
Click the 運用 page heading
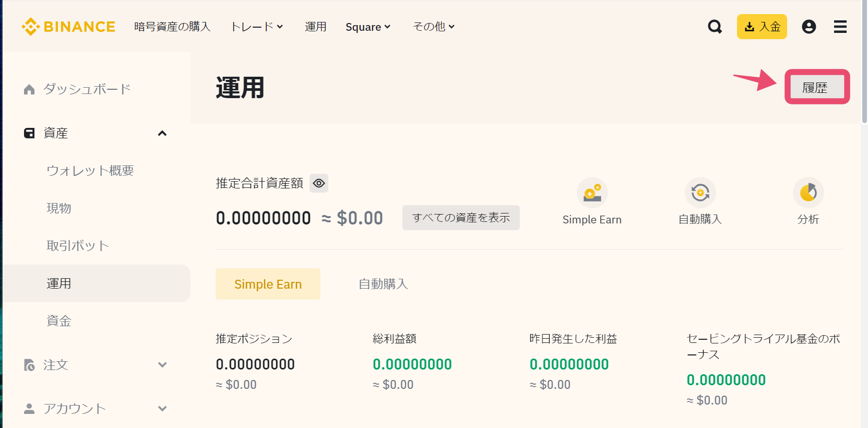(240, 88)
